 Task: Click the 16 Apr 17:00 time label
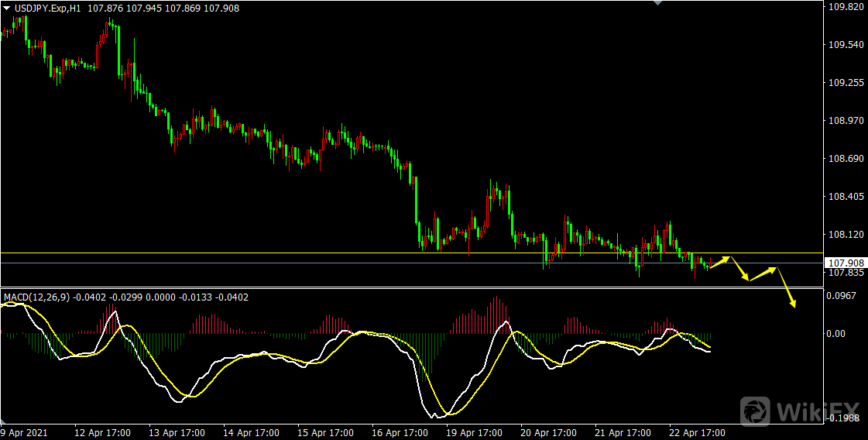click(400, 432)
